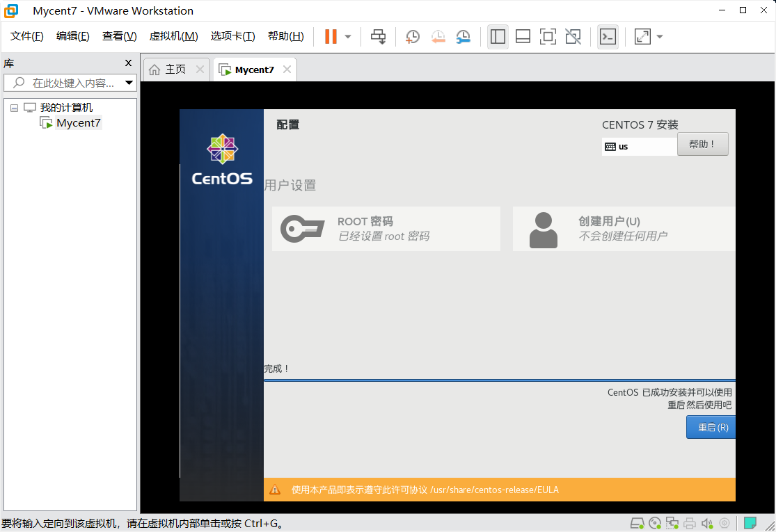Click the CD/DVD device status icon

click(654, 523)
